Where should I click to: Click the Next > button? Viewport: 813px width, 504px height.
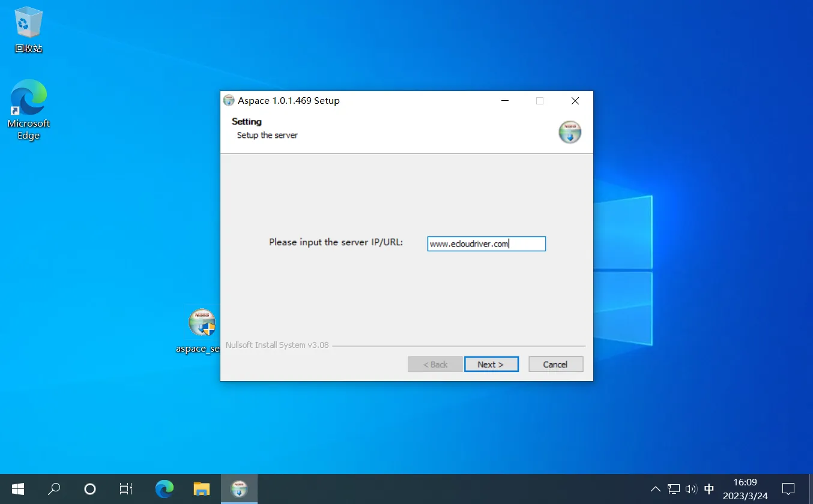coord(491,364)
